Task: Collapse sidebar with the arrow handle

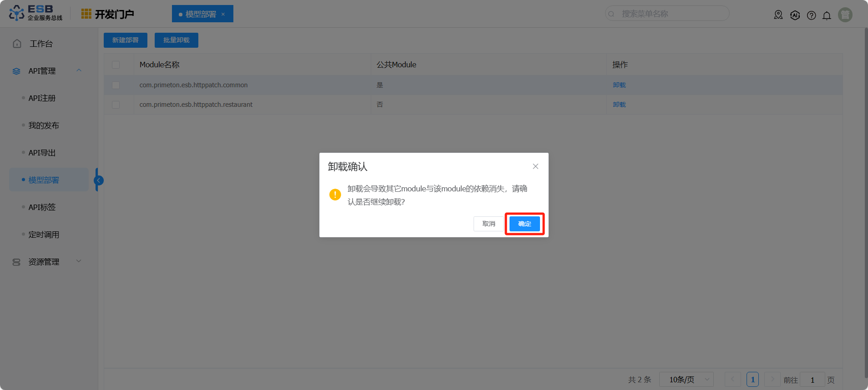Action: (98, 180)
